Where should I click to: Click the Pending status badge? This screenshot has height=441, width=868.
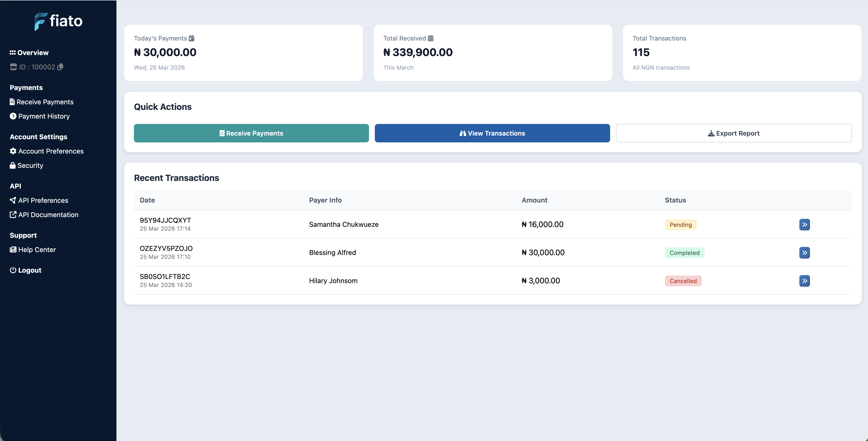pyautogui.click(x=680, y=225)
